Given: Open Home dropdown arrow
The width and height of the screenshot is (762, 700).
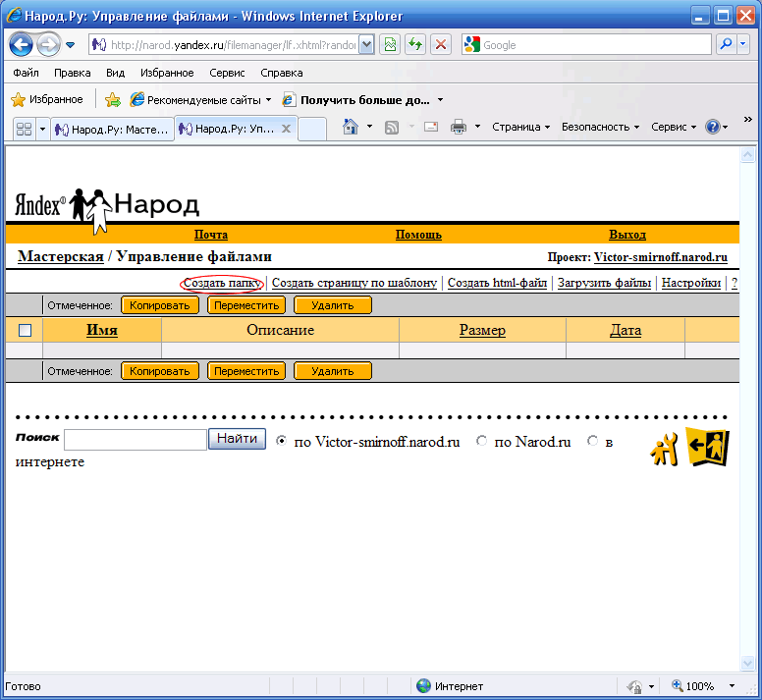Looking at the screenshot, I should point(369,127).
